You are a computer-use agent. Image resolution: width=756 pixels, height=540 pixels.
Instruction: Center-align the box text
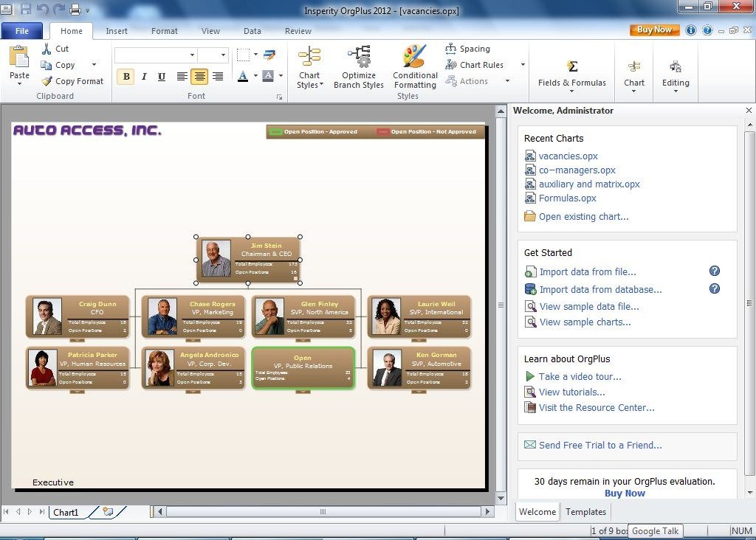coord(199,76)
